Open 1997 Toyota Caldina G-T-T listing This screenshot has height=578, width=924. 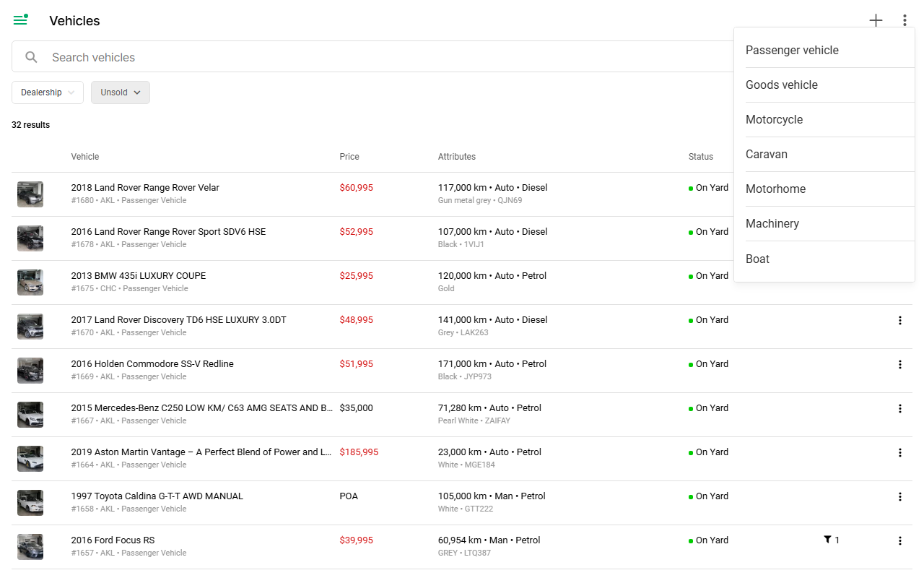157,496
